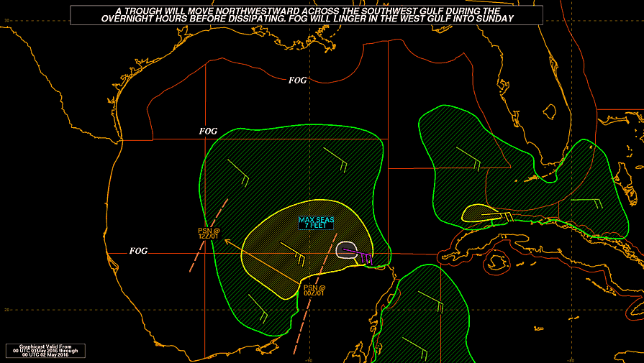This screenshot has height=363, width=644.
Task: Click the orange trough movement arrow
Action: tap(263, 262)
